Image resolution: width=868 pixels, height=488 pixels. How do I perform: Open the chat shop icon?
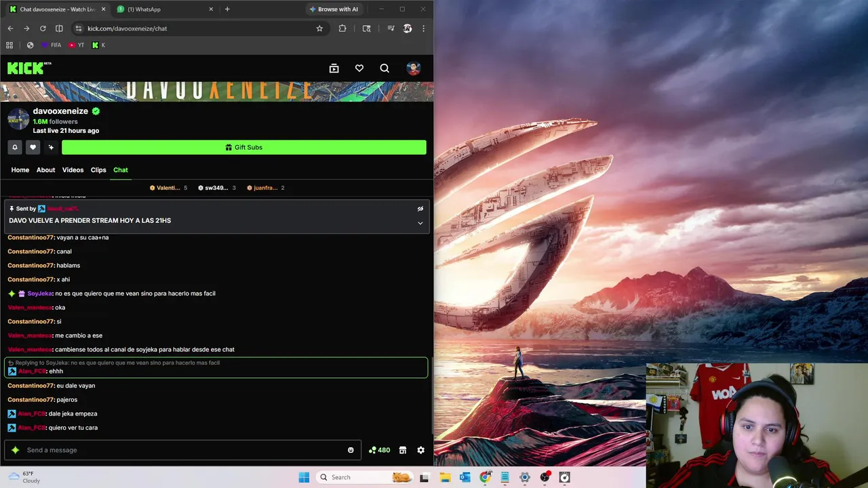[x=402, y=450]
